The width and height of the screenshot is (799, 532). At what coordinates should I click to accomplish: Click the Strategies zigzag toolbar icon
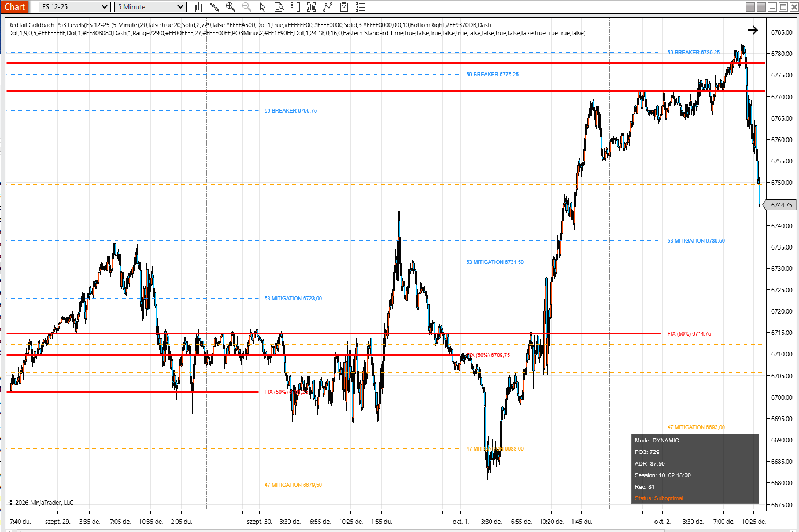(327, 6)
